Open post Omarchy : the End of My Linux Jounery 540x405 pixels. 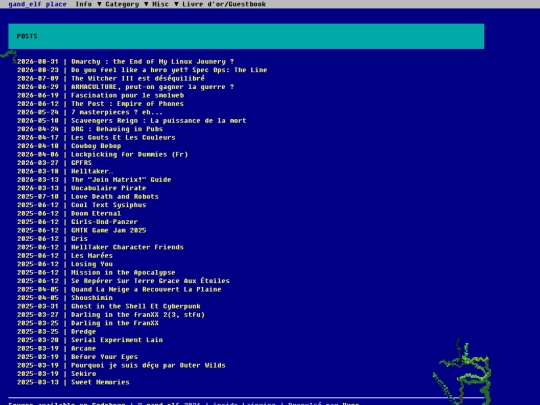(x=153, y=62)
